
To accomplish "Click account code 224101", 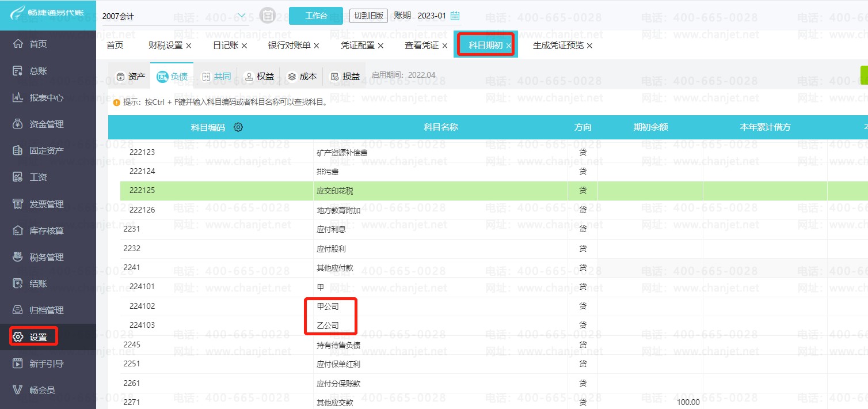I will (x=142, y=286).
